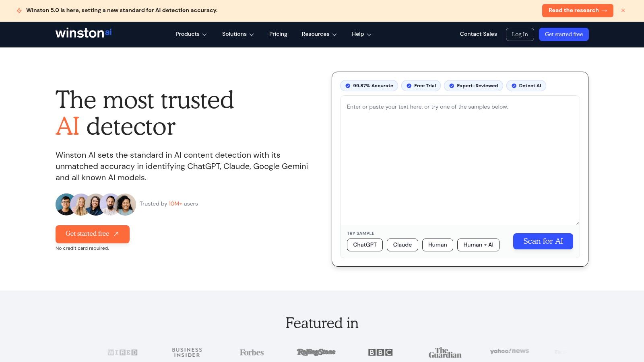
Task: Load the Human sample text
Action: (438, 245)
